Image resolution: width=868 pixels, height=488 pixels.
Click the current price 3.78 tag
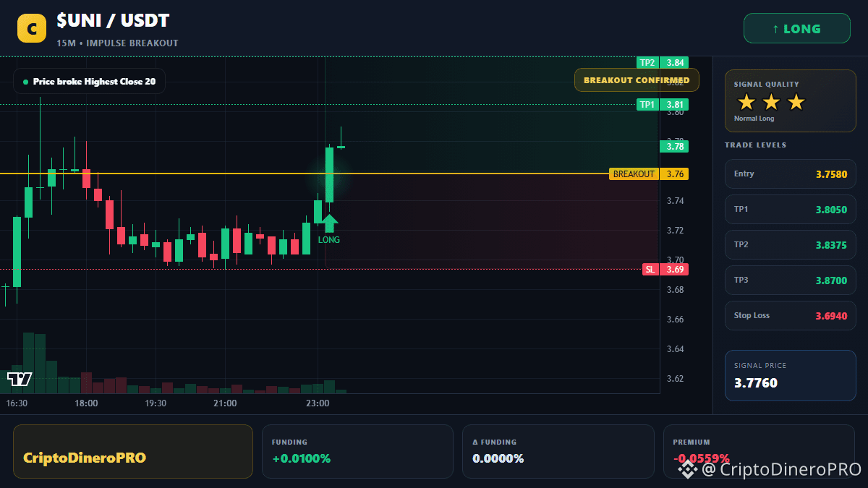click(674, 146)
